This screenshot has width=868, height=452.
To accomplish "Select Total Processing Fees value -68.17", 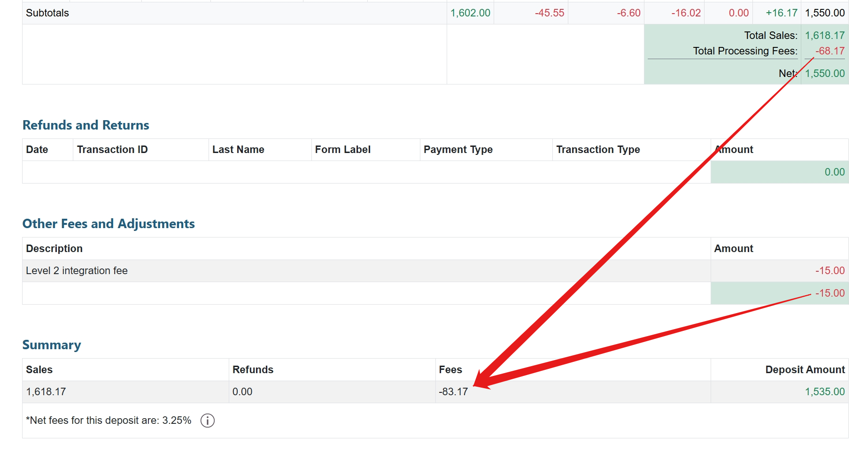I will 830,51.
